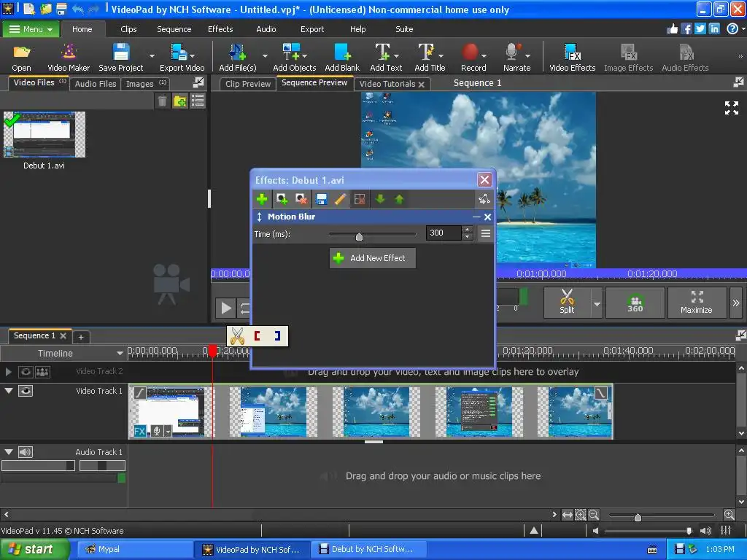The image size is (747, 560).
Task: Set out-point with blue bracket icon
Action: pyautogui.click(x=277, y=335)
